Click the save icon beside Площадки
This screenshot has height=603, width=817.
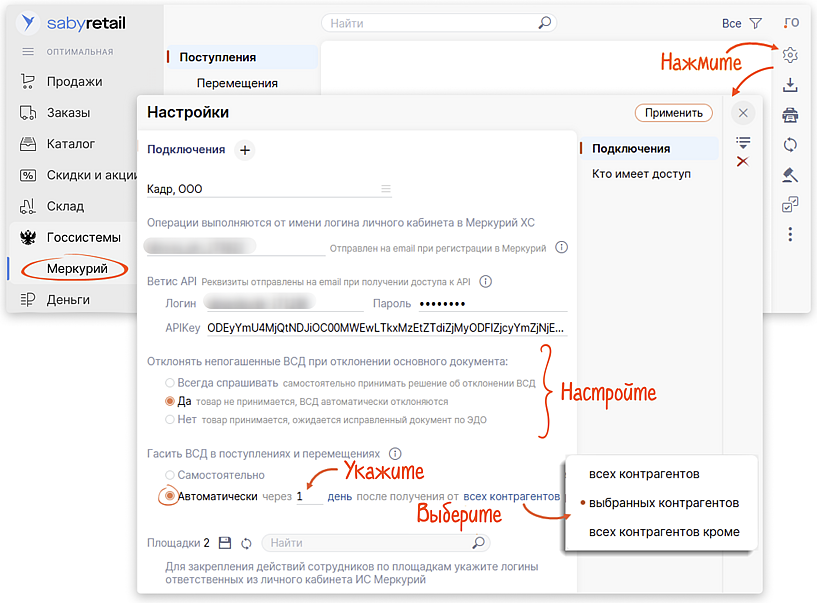coord(225,543)
